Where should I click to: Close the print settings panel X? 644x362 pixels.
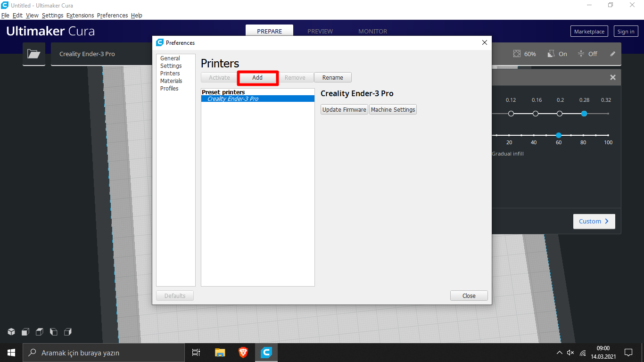click(x=613, y=77)
